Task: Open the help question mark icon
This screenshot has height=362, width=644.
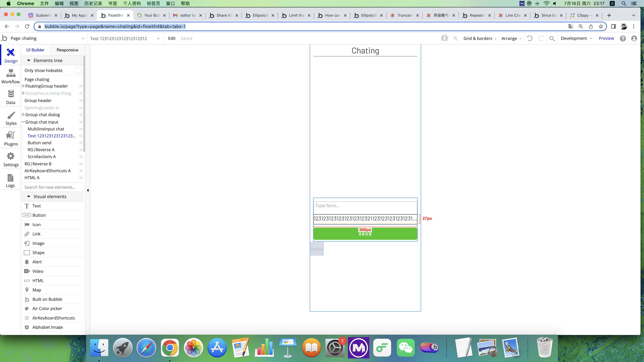Action: [623, 38]
